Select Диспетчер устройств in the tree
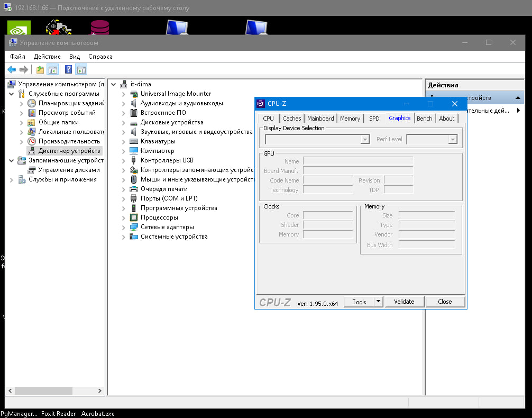Viewport: 532px width, 418px height. click(x=69, y=151)
